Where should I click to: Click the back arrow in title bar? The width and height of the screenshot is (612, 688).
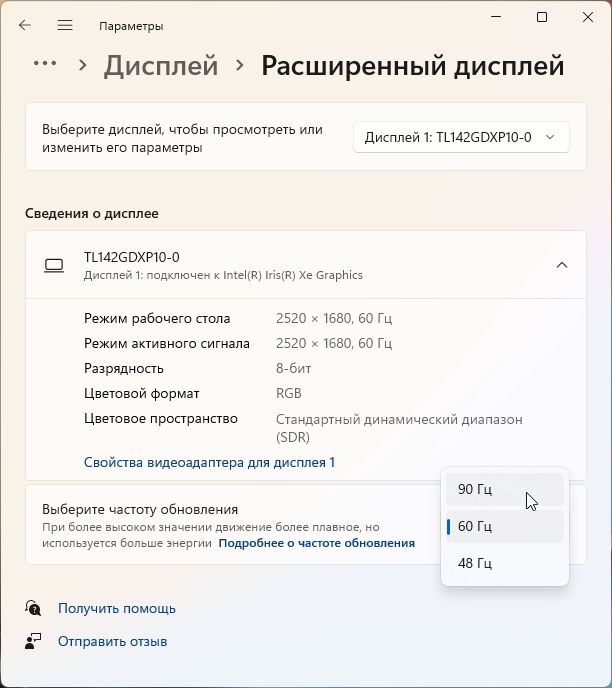[25, 25]
